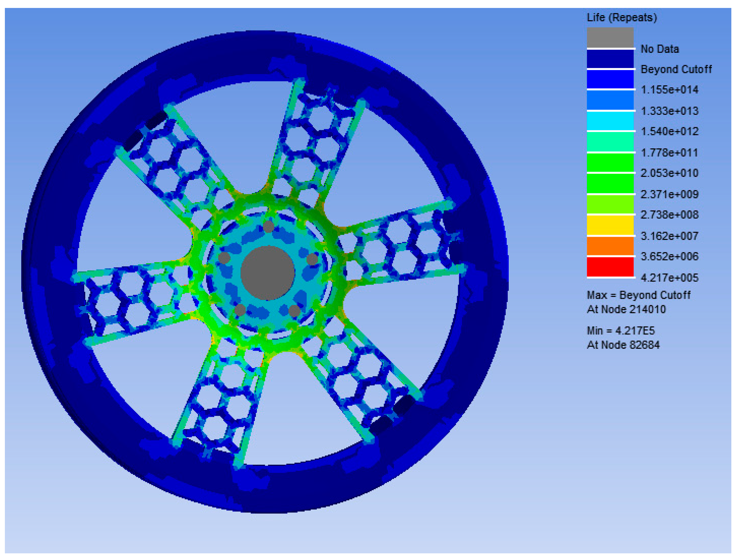Screen dimensions: 738x560
Task: Click the top gray bolt hole on hub
Action: point(268,227)
